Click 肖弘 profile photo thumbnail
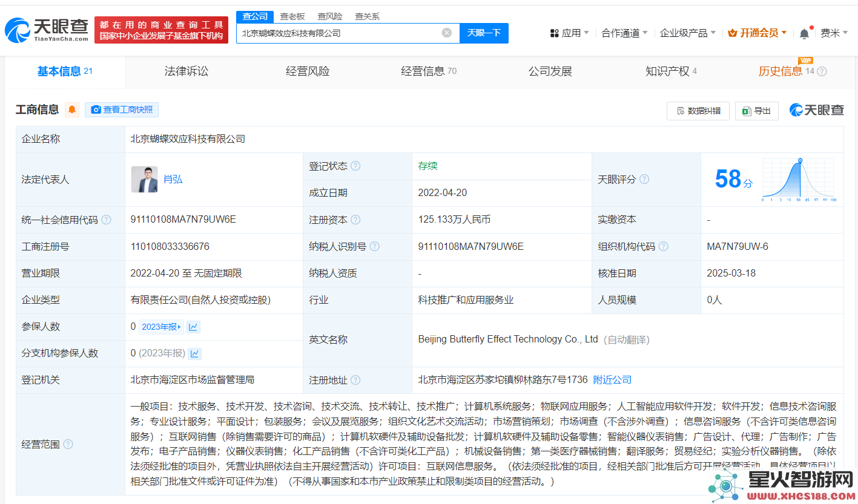This screenshot has height=504, width=858. [x=144, y=179]
